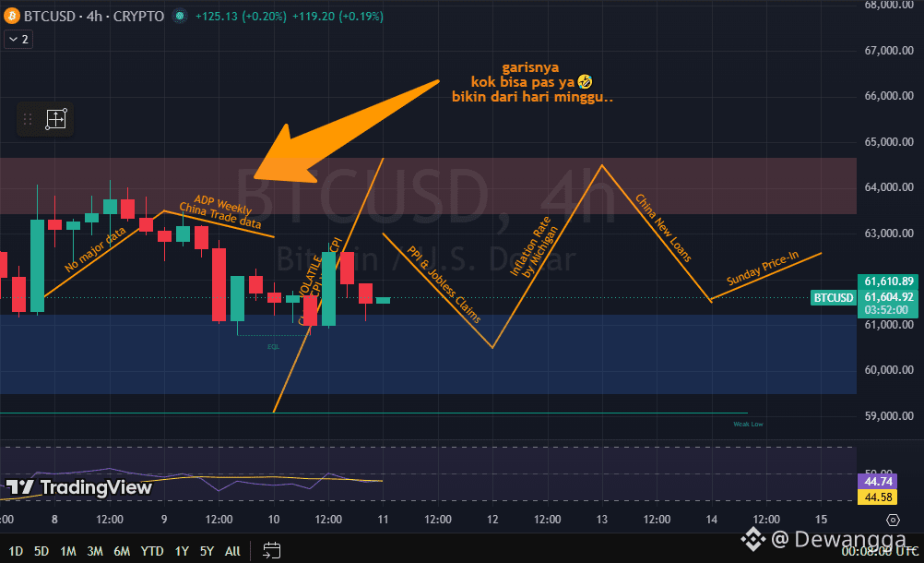Open the go-to-date calendar icon

coord(271,551)
